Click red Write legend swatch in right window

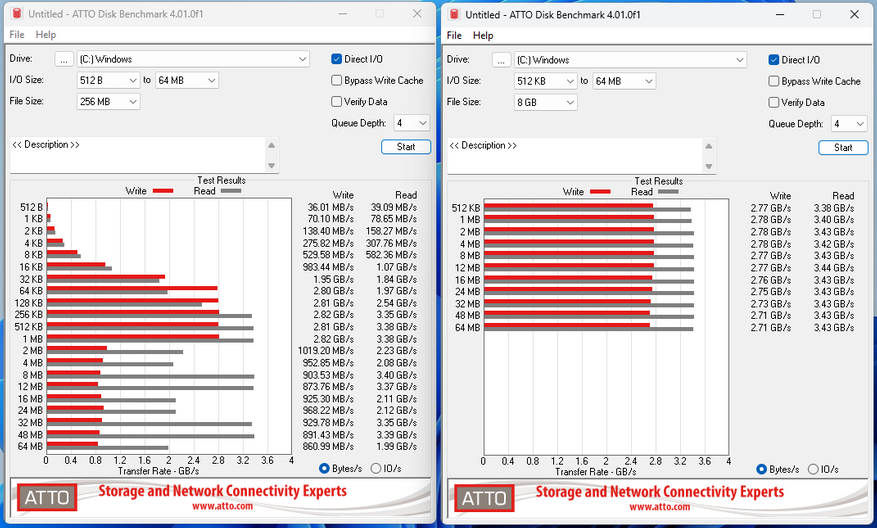600,192
